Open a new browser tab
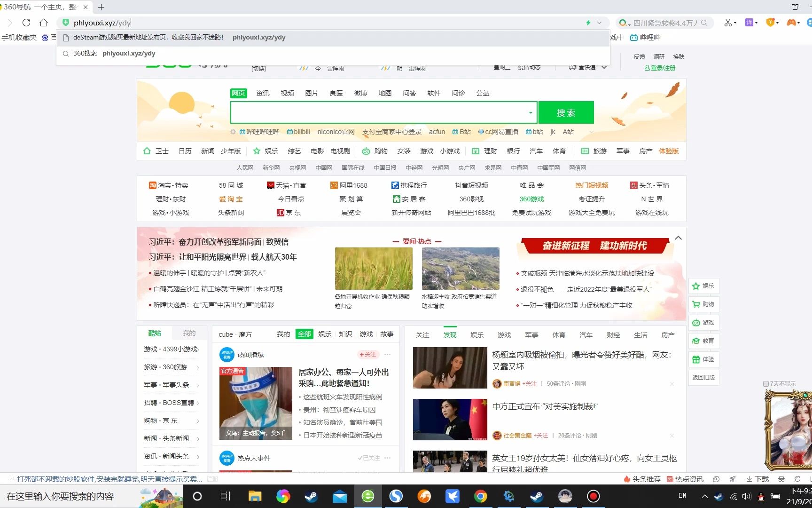Viewport: 812px width, 508px height. (101, 7)
